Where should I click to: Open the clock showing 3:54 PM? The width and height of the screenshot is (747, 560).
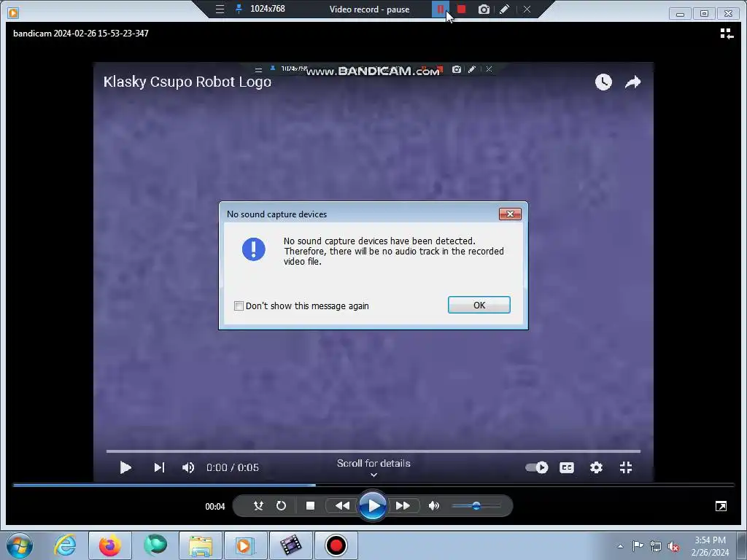pyautogui.click(x=710, y=546)
